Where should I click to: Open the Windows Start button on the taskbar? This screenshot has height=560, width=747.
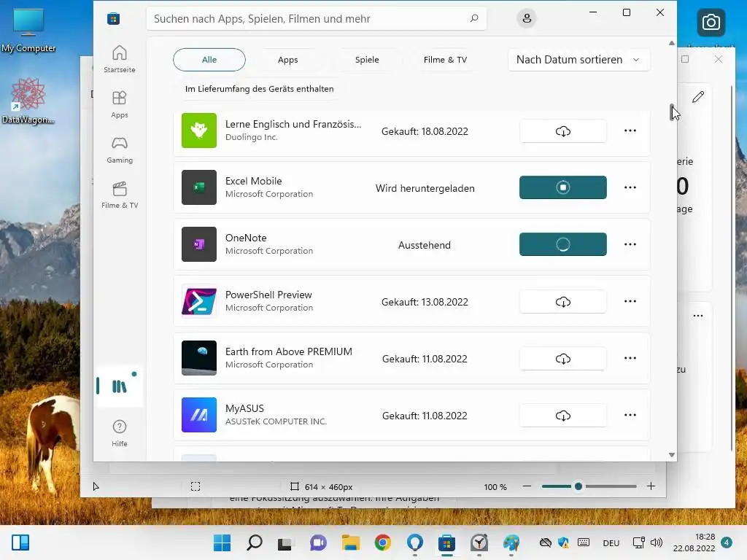(222, 542)
